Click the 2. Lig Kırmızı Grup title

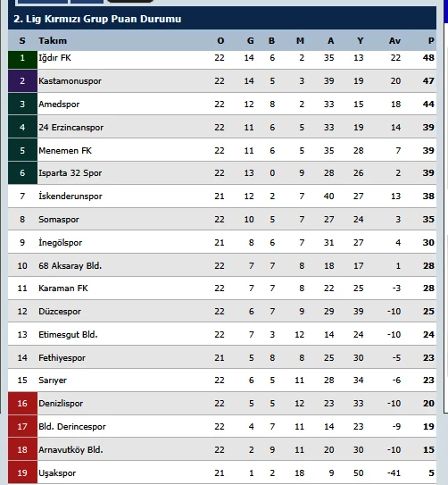(x=97, y=19)
